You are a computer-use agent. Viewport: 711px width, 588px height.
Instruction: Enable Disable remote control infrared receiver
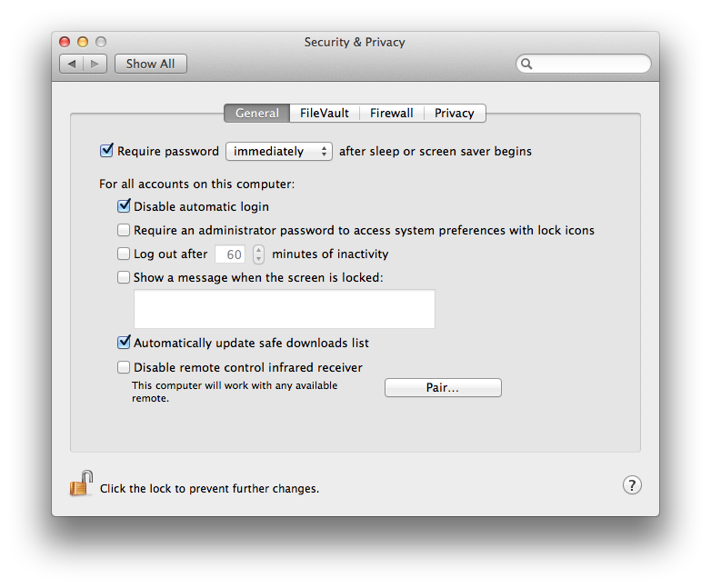point(124,367)
